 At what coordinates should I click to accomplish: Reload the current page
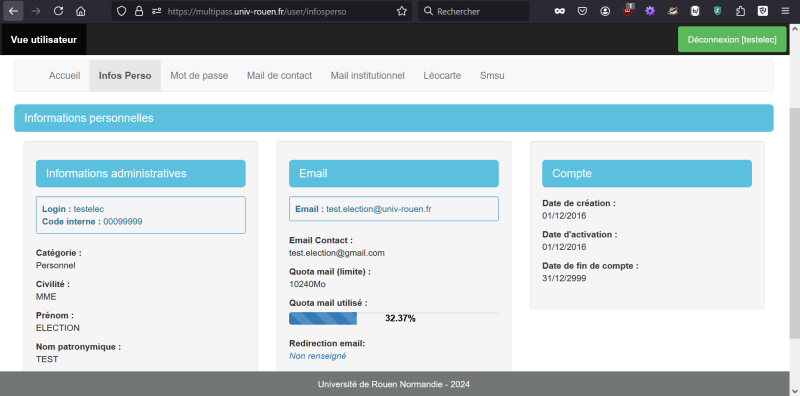[58, 11]
